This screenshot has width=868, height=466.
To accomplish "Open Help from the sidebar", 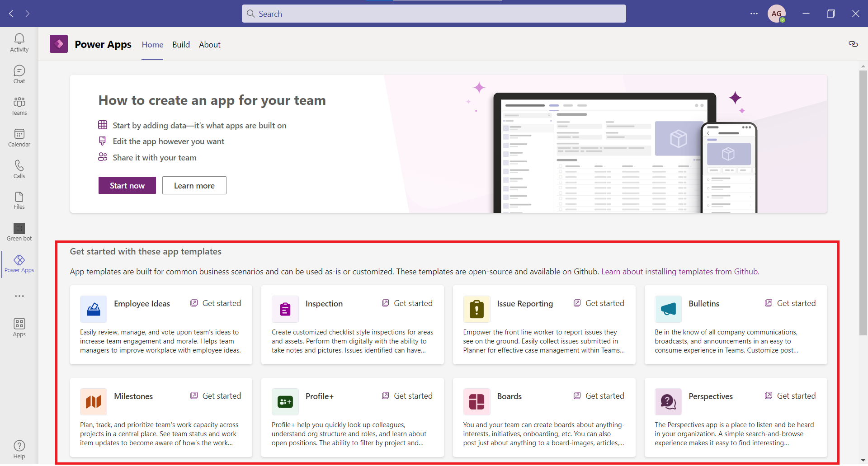I will (19, 448).
